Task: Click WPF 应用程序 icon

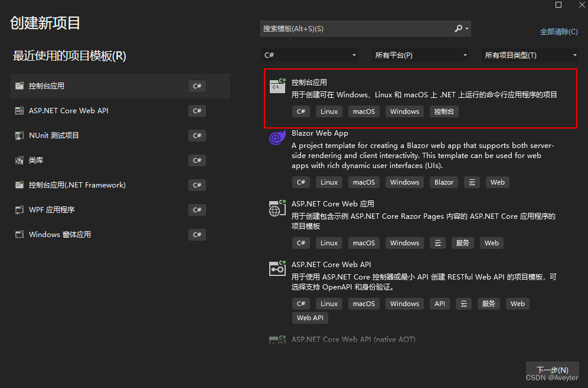Action: (x=19, y=209)
